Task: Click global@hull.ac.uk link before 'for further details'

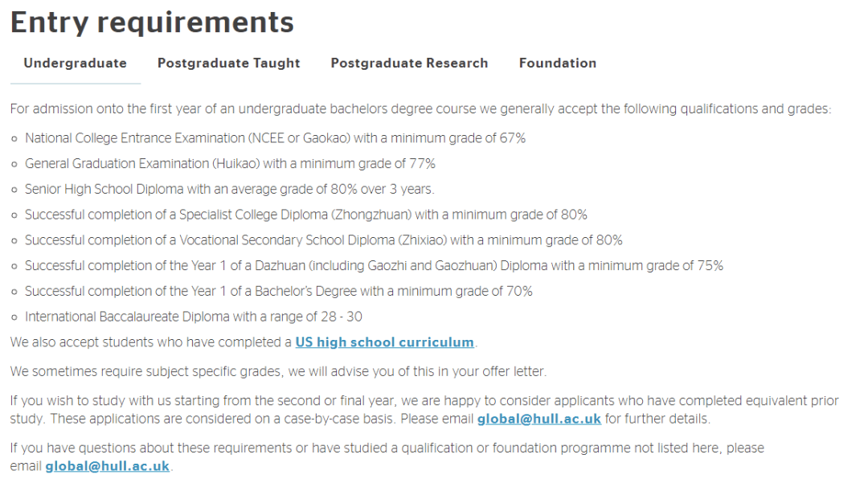Action: [x=539, y=419]
